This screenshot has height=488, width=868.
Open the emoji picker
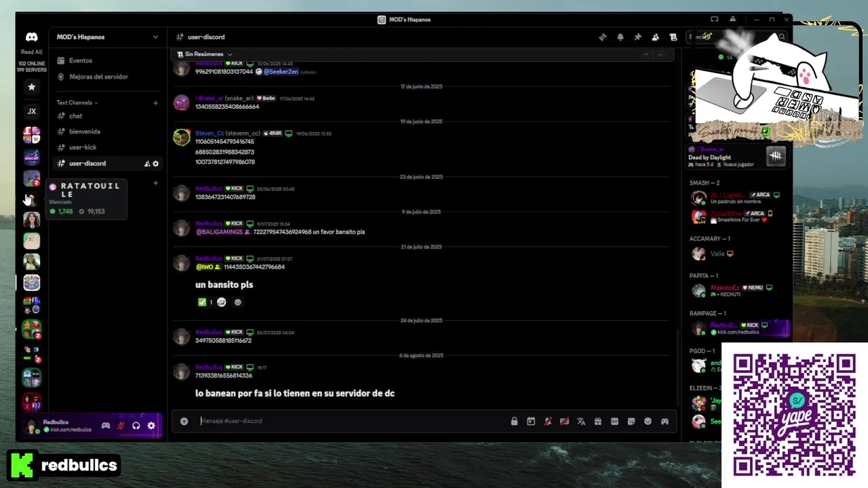(x=648, y=421)
